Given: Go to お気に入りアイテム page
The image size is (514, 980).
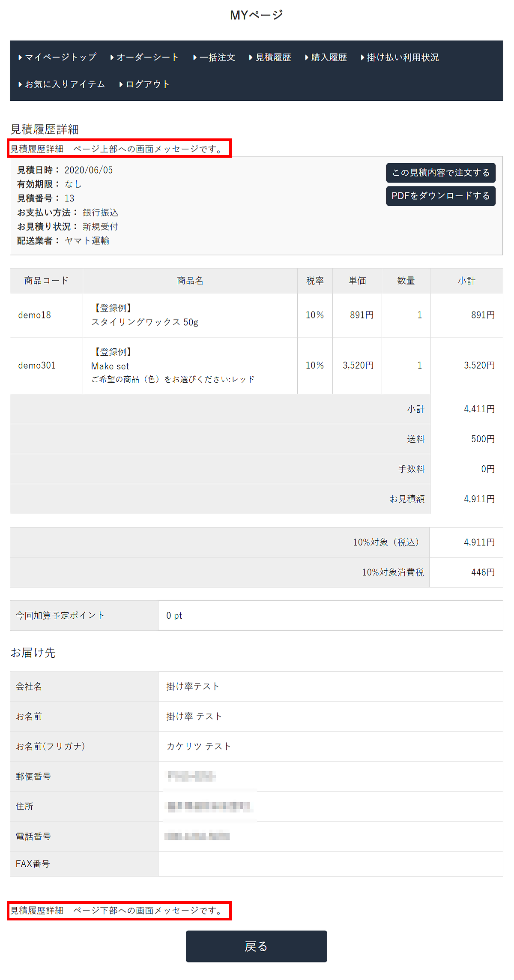Looking at the screenshot, I should [65, 84].
